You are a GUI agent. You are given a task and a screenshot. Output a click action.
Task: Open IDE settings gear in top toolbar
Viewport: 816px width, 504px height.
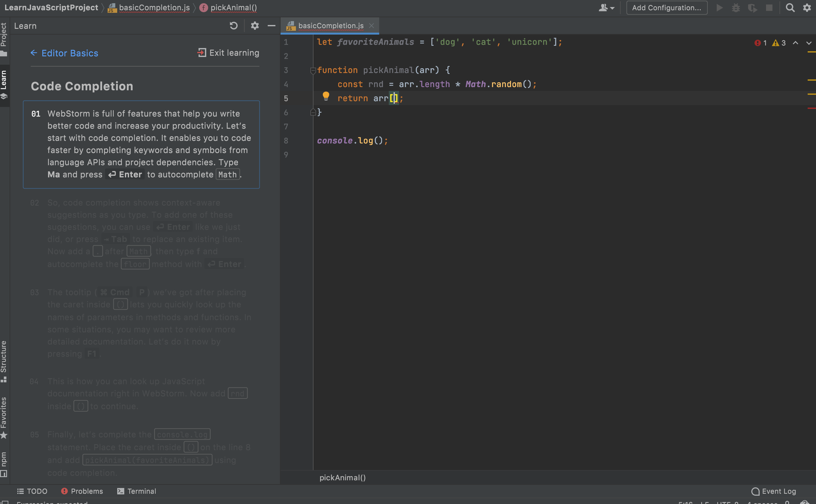(807, 8)
